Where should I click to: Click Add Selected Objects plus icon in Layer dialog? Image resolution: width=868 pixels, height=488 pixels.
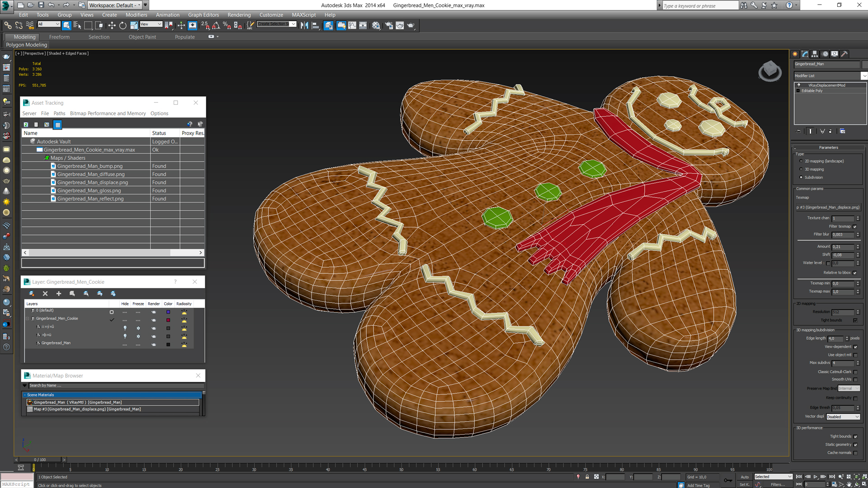pyautogui.click(x=58, y=294)
